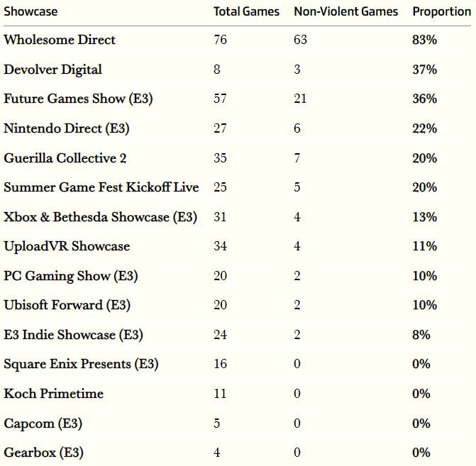Select the Devolver Digital showcase name

point(52,70)
